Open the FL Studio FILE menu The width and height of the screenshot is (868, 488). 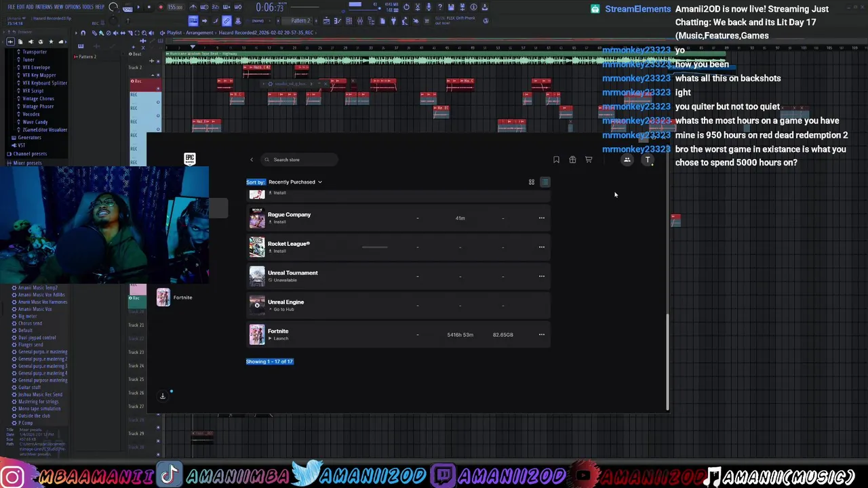tap(11, 7)
